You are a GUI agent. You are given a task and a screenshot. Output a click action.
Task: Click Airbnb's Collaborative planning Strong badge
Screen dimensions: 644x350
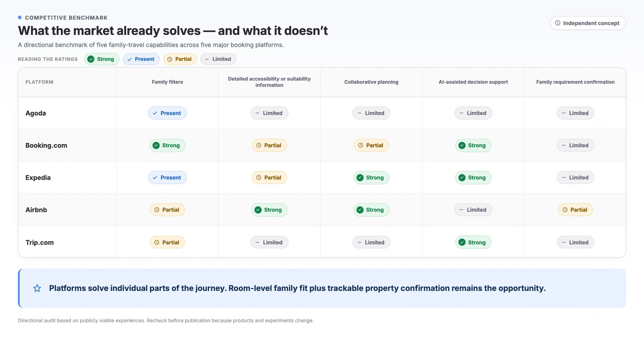pos(371,210)
